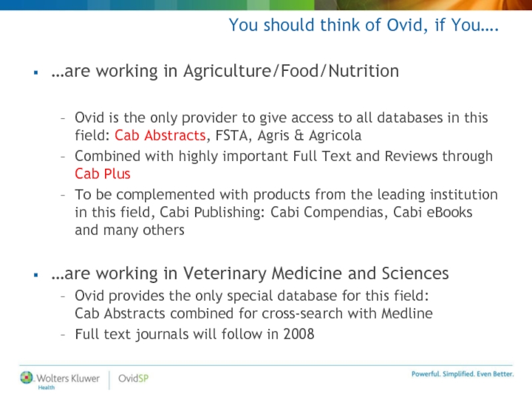Click the red Cab Abstracts text
The width and height of the screenshot is (532, 399).
pos(160,136)
